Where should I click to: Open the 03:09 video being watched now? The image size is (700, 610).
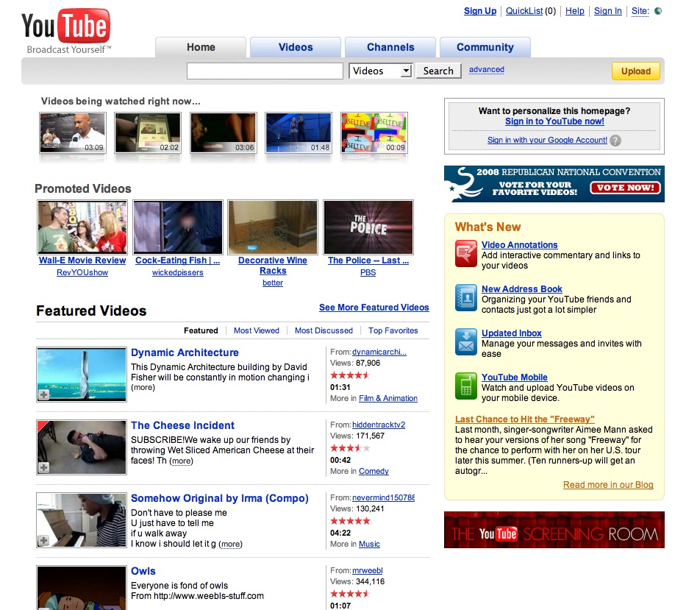[x=73, y=132]
